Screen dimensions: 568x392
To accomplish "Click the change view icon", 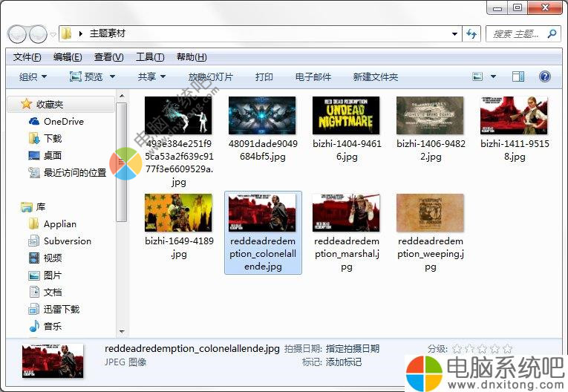I will click(x=477, y=76).
